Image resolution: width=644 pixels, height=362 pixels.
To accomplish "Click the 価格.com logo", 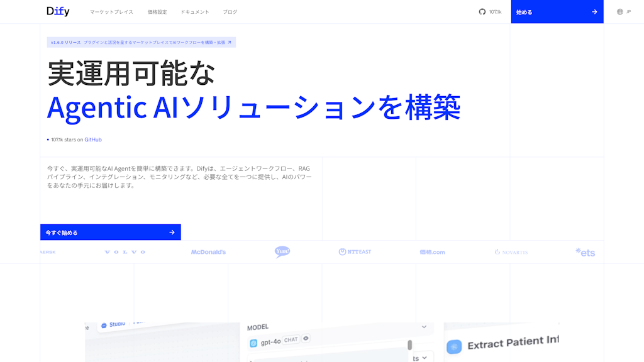I will [x=432, y=252].
